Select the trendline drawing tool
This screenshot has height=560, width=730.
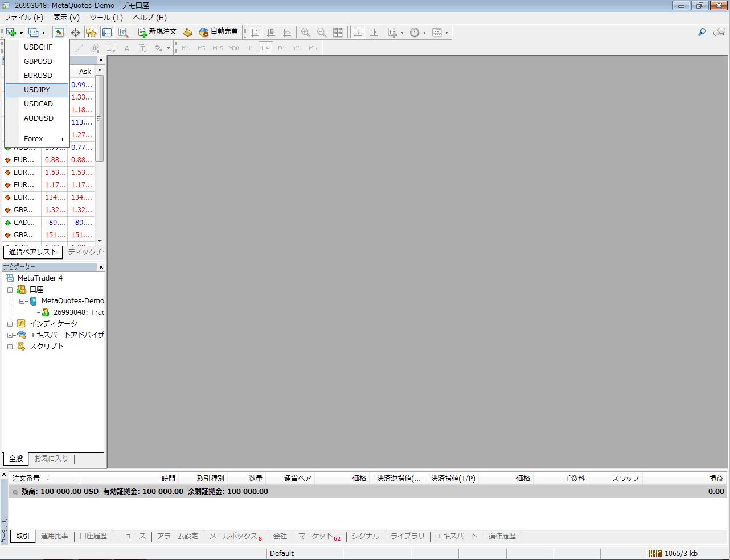click(x=79, y=48)
